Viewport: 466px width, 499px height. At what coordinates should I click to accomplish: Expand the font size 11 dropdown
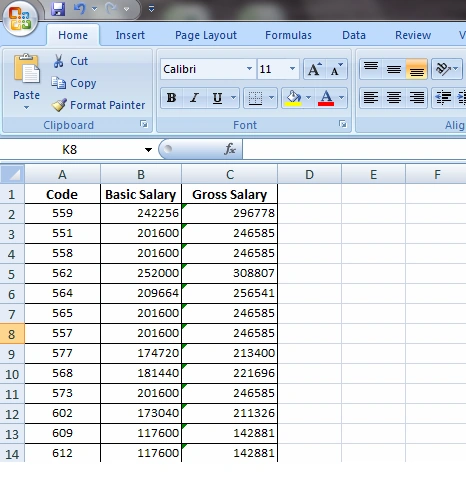coord(292,69)
